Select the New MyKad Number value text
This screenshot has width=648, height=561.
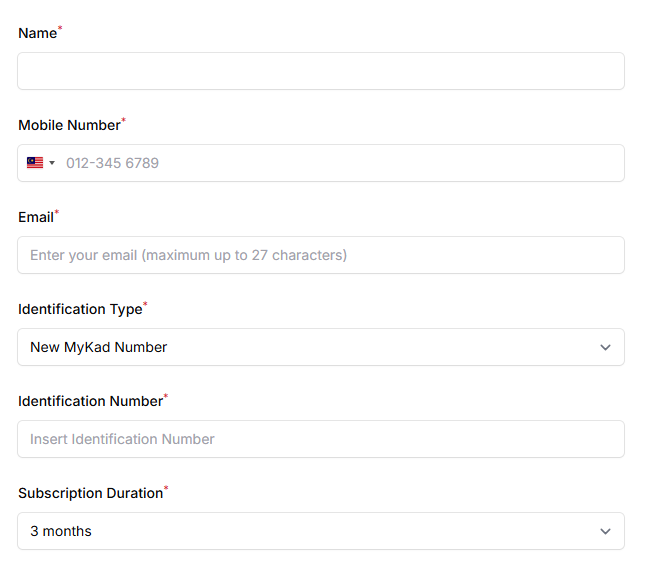(99, 347)
